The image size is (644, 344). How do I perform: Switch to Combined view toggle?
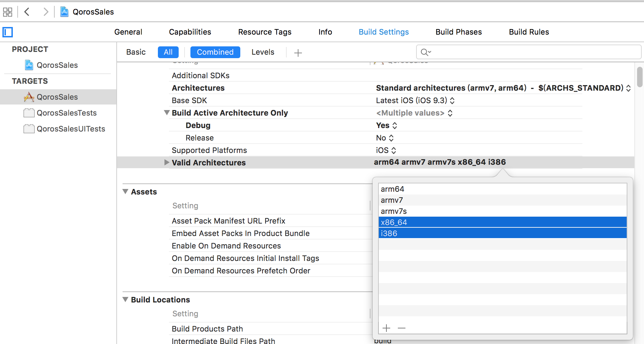215,52
